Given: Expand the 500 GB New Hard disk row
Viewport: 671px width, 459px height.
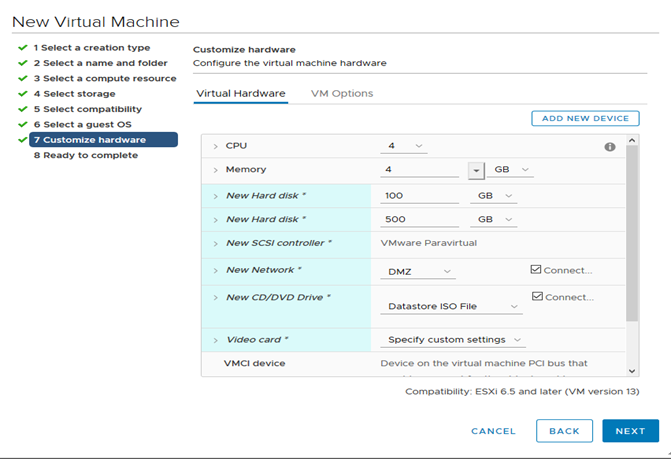Looking at the screenshot, I should click(x=215, y=220).
